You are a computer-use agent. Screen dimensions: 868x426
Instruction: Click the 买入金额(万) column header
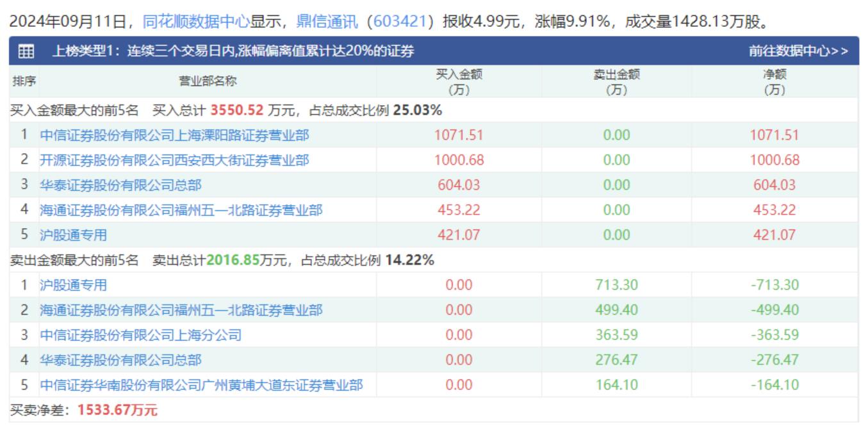(x=459, y=82)
